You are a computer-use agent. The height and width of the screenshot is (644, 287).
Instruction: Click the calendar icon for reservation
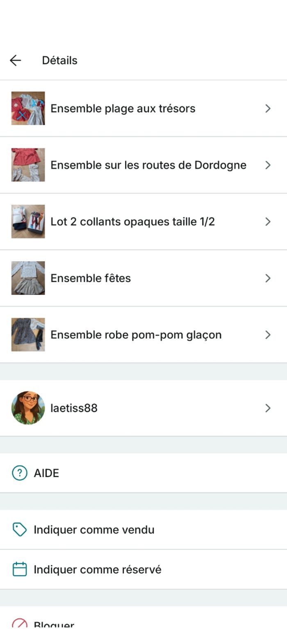coord(19,569)
